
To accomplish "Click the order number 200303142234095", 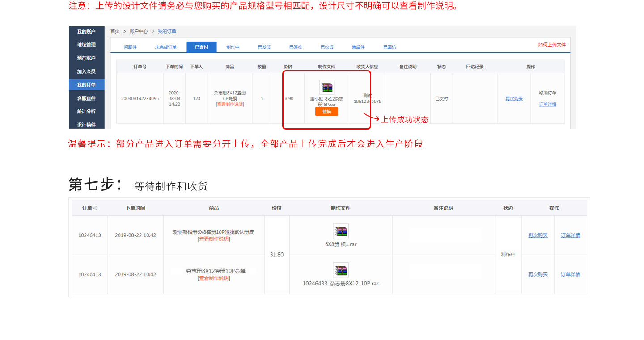I will (x=140, y=98).
